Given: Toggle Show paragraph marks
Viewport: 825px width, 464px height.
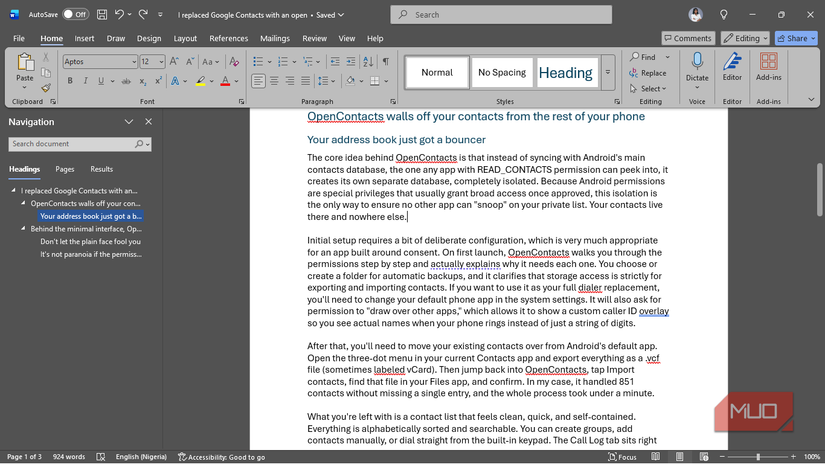Looking at the screenshot, I should pyautogui.click(x=386, y=62).
